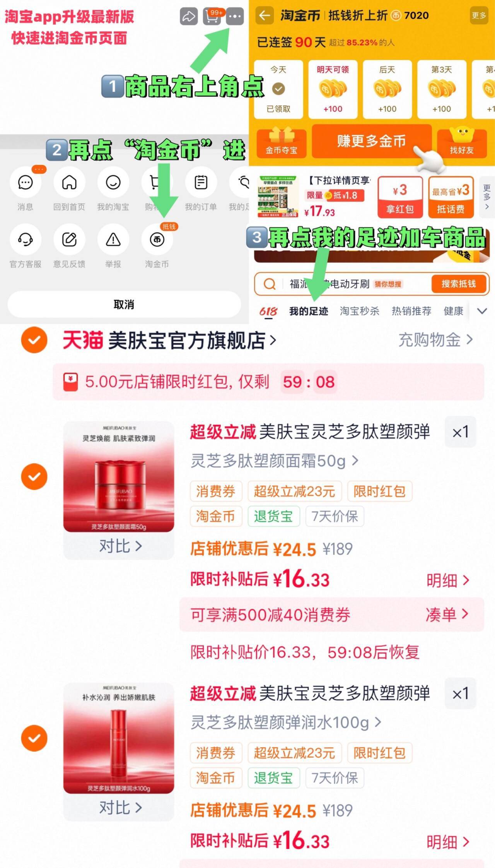
Task: Expand the category tabs chevron beside 健康
Action: coord(482,311)
